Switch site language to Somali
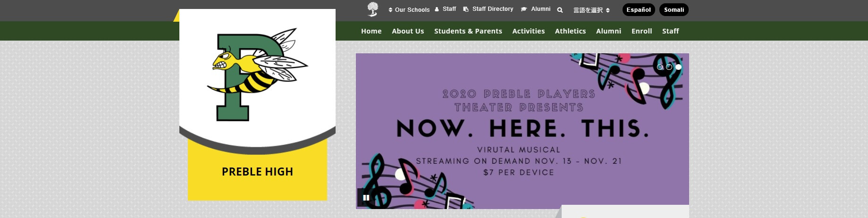 (674, 10)
